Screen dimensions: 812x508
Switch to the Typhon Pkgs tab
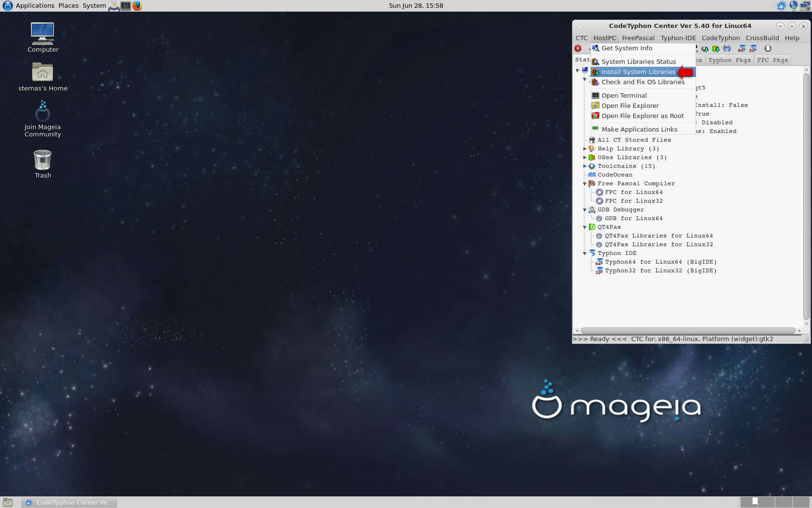729,60
